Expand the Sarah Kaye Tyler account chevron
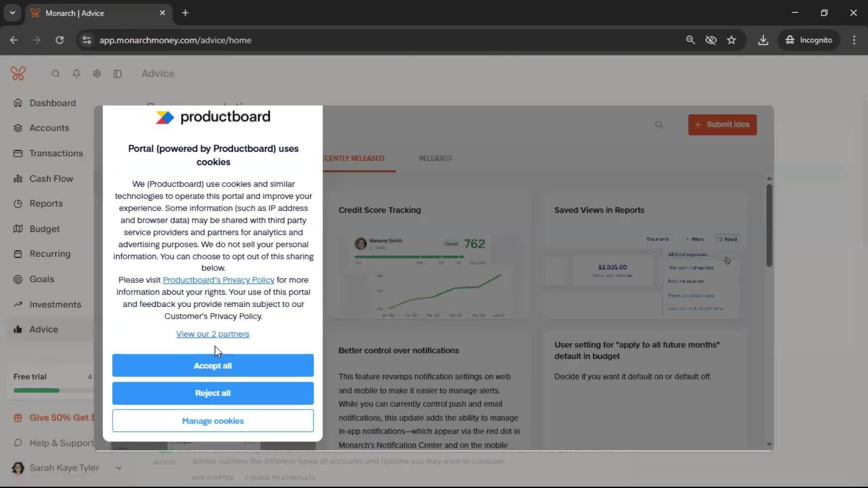The width and height of the screenshot is (868, 488). (118, 468)
